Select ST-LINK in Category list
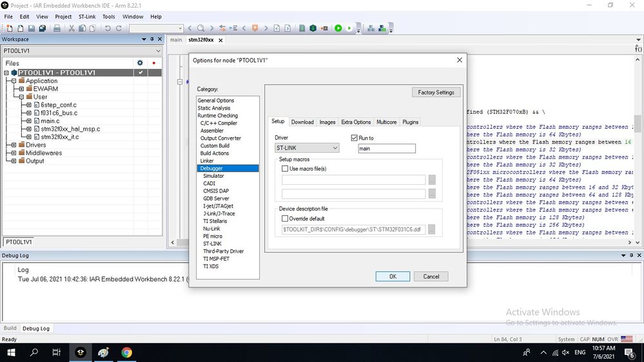Screen dimensions: 644x362 (212, 243)
